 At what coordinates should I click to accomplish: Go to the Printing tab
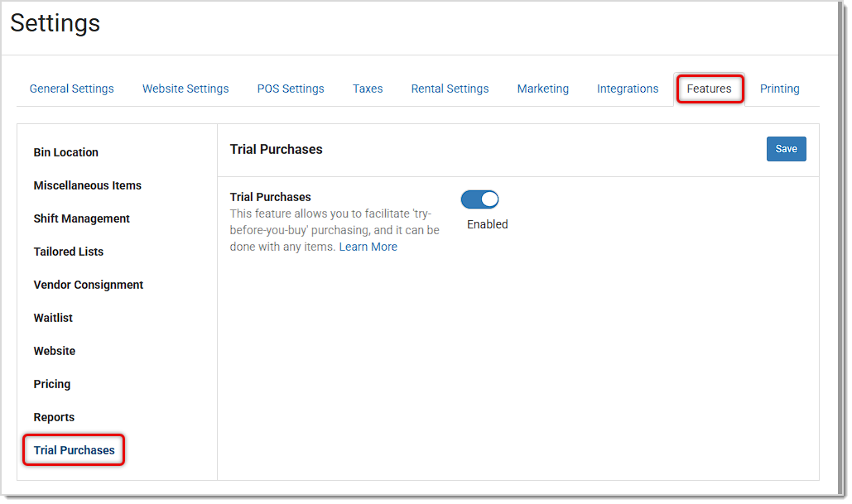coord(779,89)
